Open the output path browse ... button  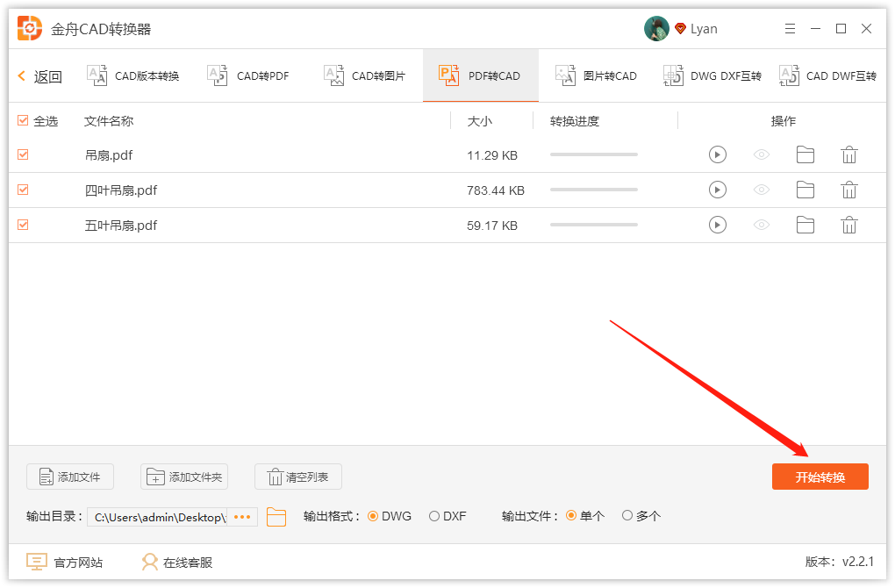pyautogui.click(x=241, y=517)
